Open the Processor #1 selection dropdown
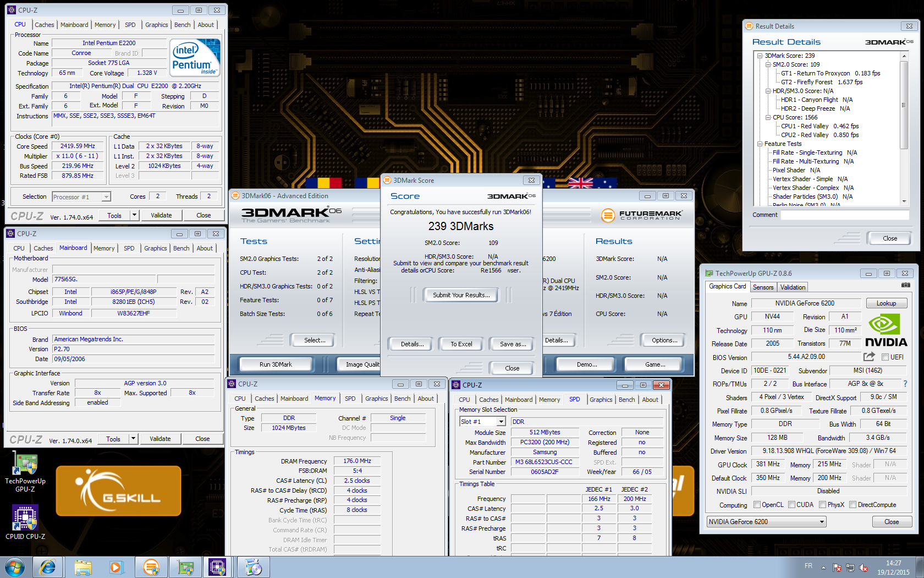Image resolution: width=924 pixels, height=578 pixels. click(x=81, y=197)
